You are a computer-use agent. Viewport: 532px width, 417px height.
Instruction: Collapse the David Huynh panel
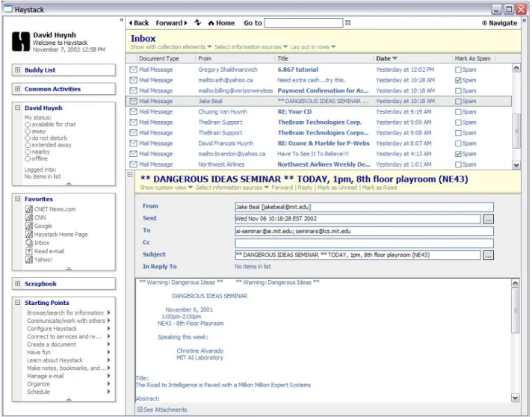[x=18, y=108]
